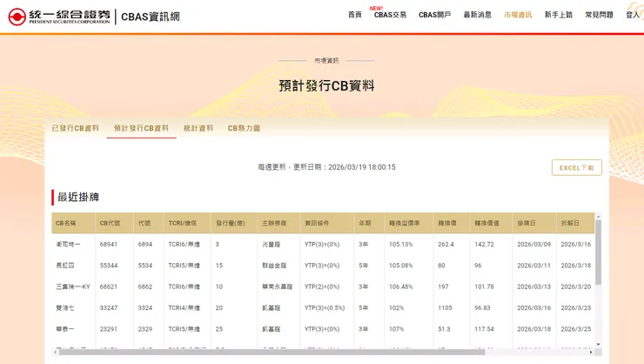Image resolution: width=644 pixels, height=364 pixels.
Task: Click the 登入 login link
Action: coord(633,15)
